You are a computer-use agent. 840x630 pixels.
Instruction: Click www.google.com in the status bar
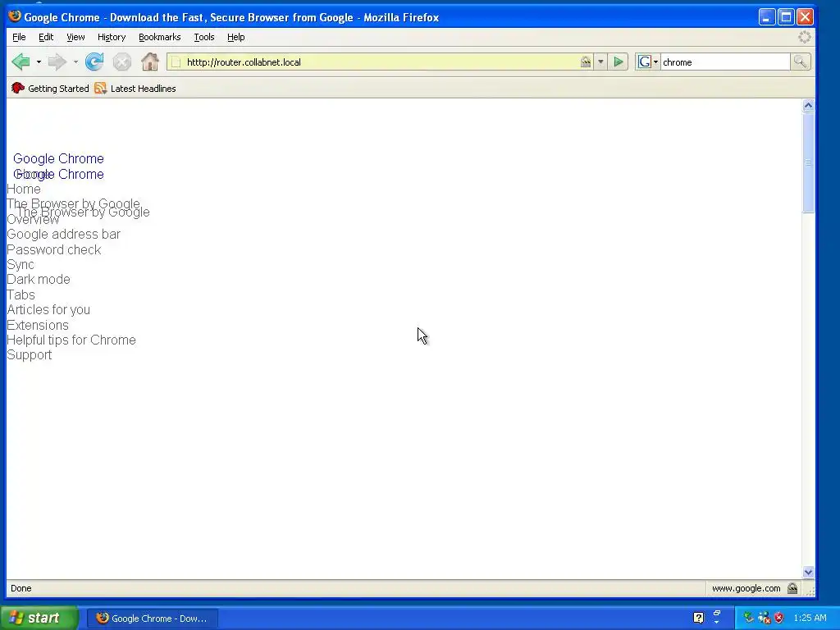(x=746, y=588)
